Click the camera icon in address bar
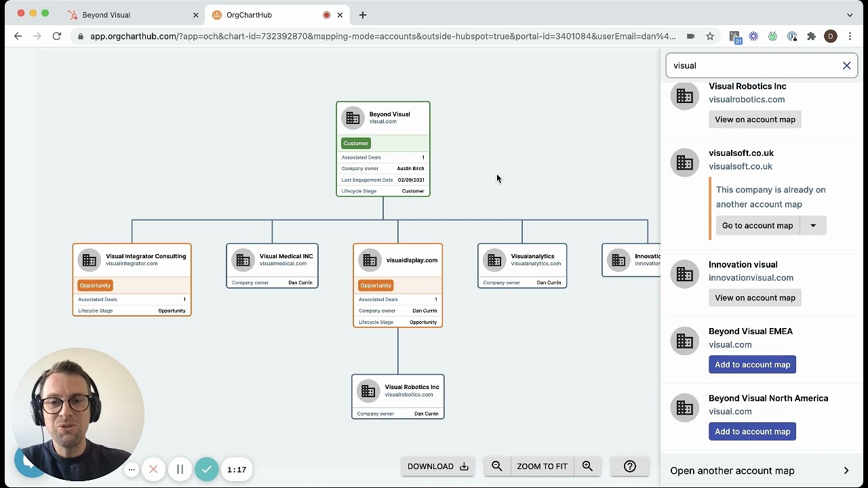The image size is (868, 488). coord(690,37)
